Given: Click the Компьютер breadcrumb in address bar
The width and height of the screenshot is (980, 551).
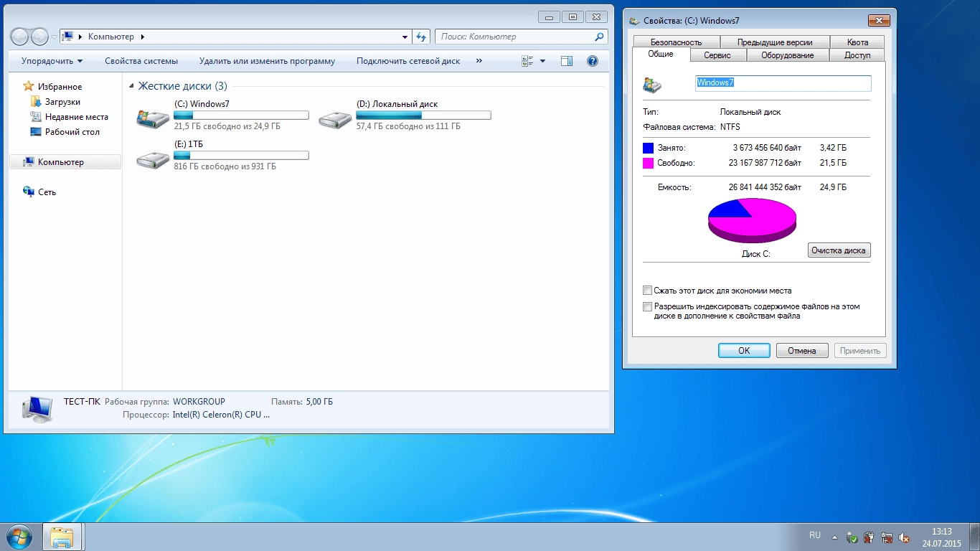Looking at the screenshot, I should click(111, 37).
